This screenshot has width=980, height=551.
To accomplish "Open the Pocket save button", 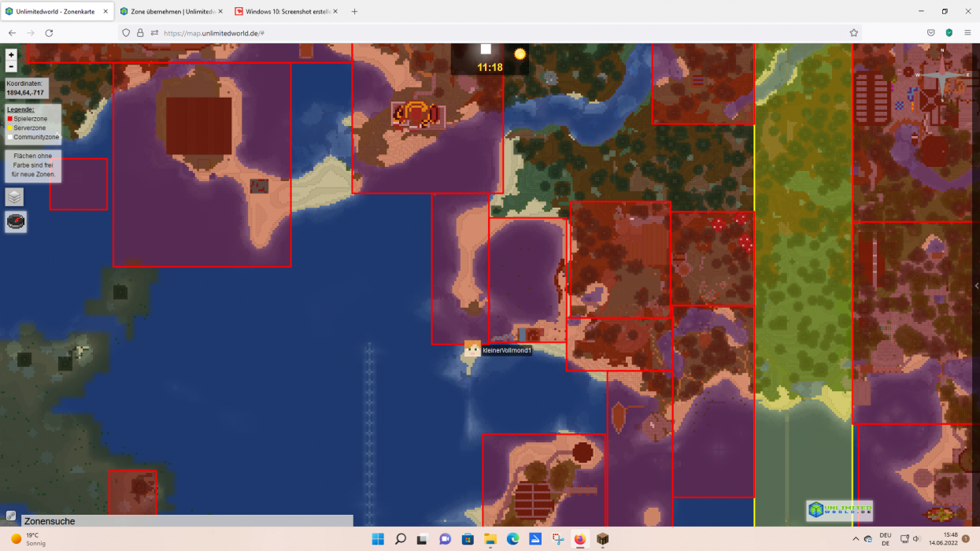I will pos(930,33).
